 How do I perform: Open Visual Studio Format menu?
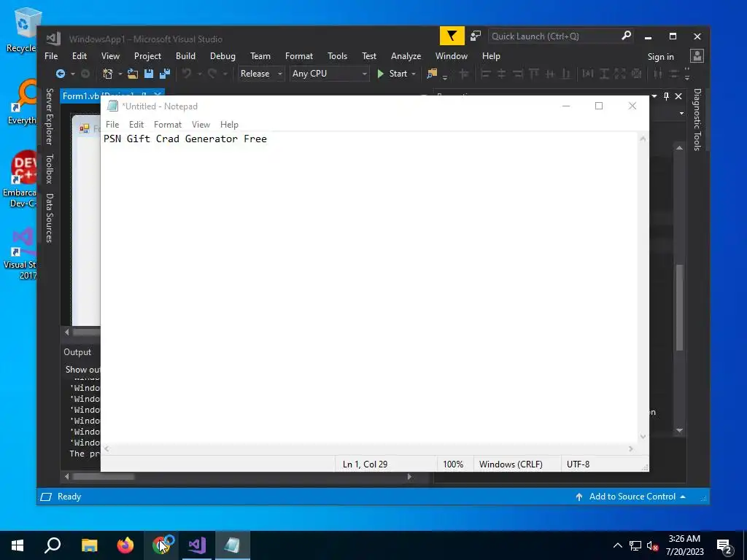[298, 56]
